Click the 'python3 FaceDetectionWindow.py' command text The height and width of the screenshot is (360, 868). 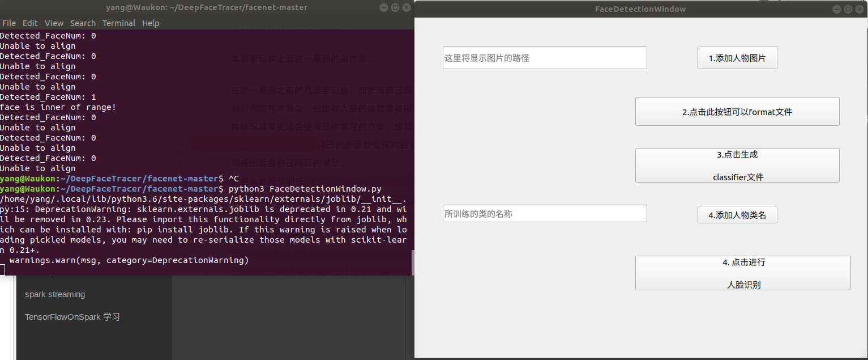coord(305,189)
